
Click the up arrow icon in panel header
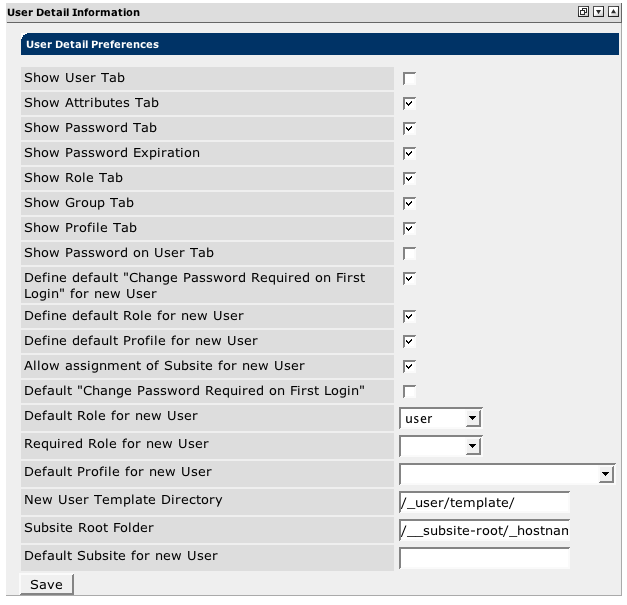[x=613, y=13]
